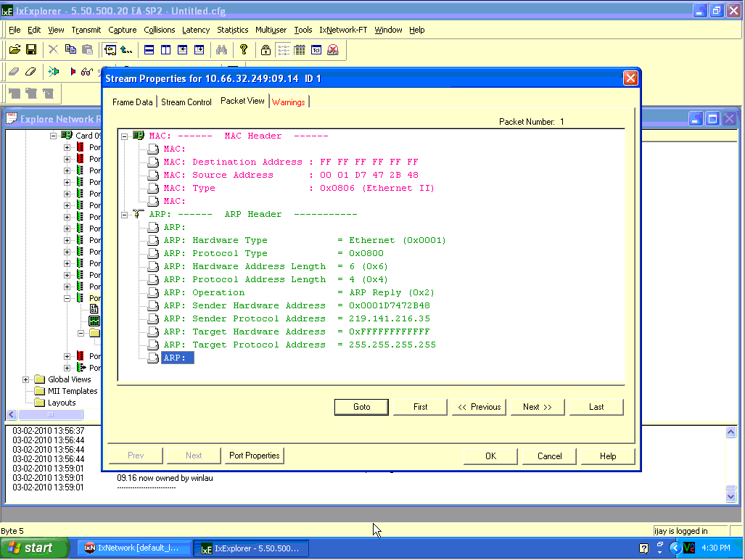745x560 pixels.
Task: Select the ARP Operation row
Action: click(298, 292)
